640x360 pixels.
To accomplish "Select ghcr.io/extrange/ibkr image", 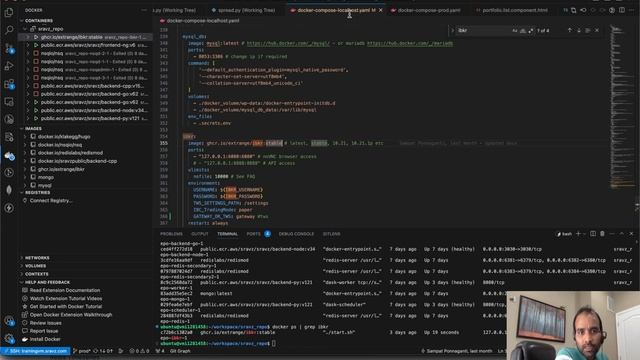I will coord(61,169).
